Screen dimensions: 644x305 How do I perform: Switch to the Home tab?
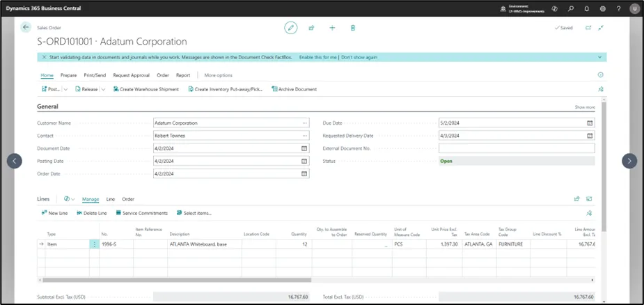tap(47, 75)
